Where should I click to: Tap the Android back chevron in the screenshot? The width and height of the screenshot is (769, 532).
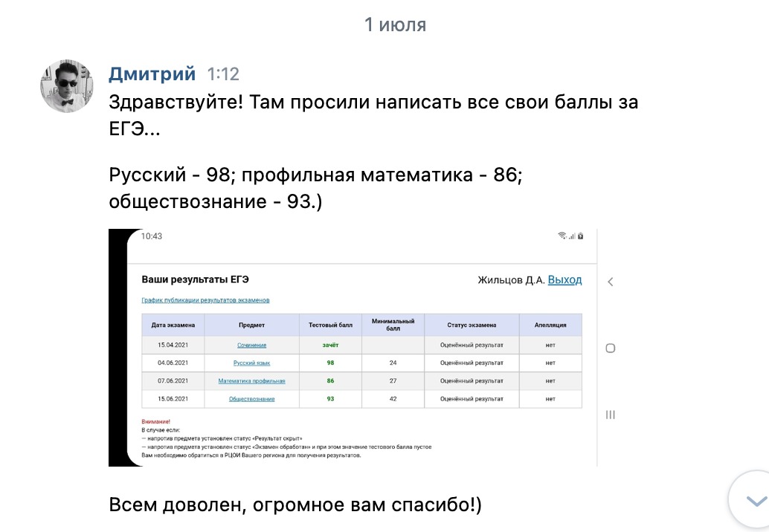(610, 282)
